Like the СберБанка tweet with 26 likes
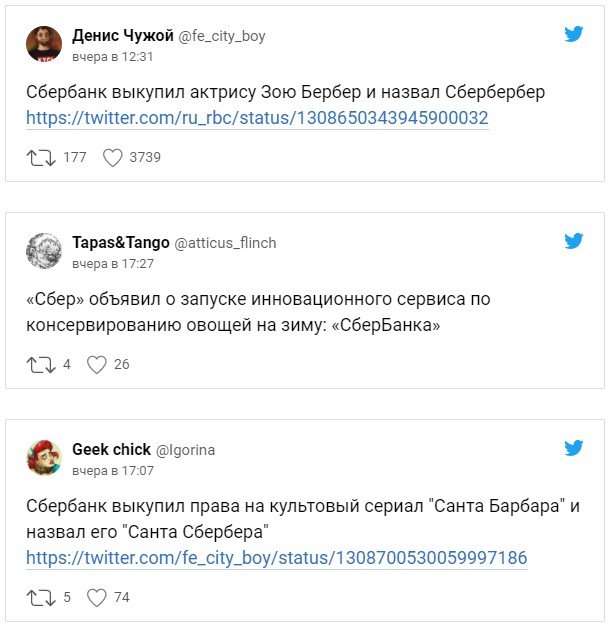 point(96,364)
